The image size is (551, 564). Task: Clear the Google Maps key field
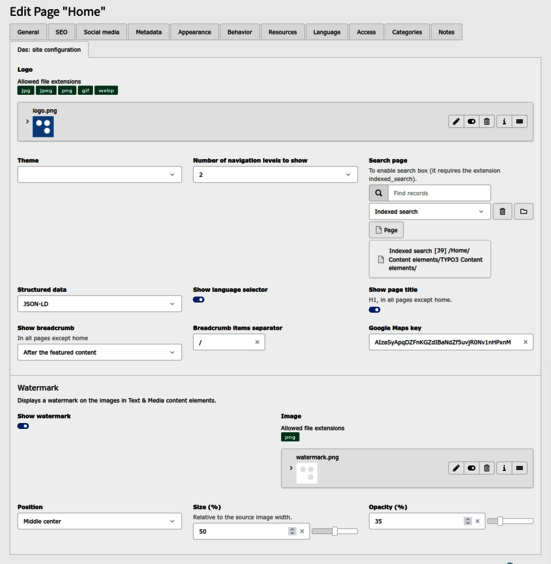coord(525,342)
